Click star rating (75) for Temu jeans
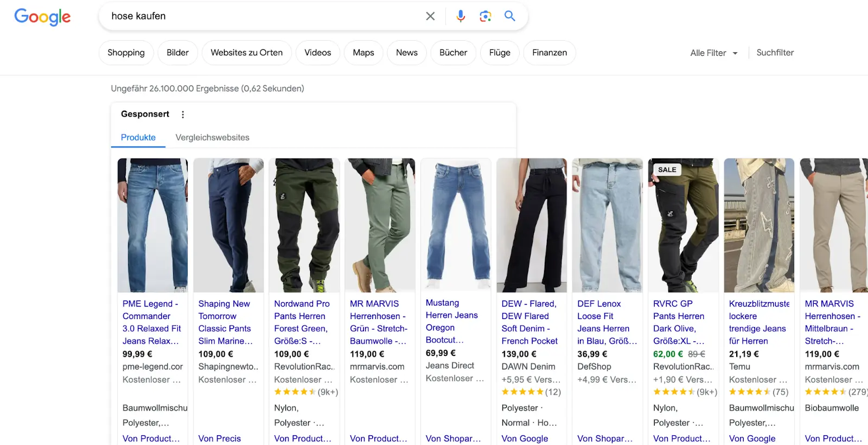Screen dimensions: 868x445 (x=758, y=392)
